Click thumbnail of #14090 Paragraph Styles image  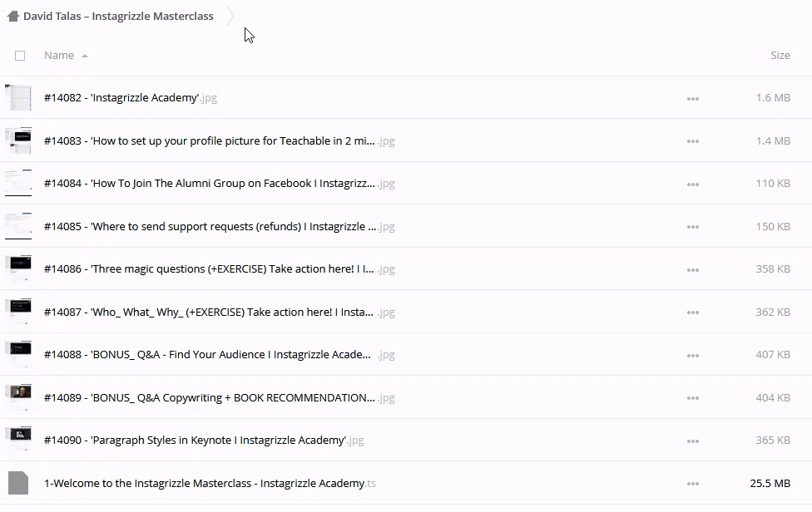18,440
